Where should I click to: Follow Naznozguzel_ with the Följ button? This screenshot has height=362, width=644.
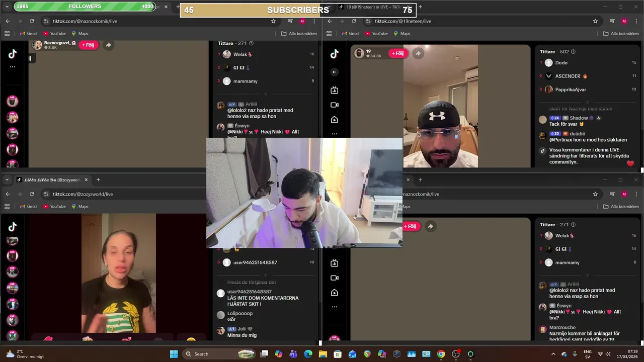point(88,45)
